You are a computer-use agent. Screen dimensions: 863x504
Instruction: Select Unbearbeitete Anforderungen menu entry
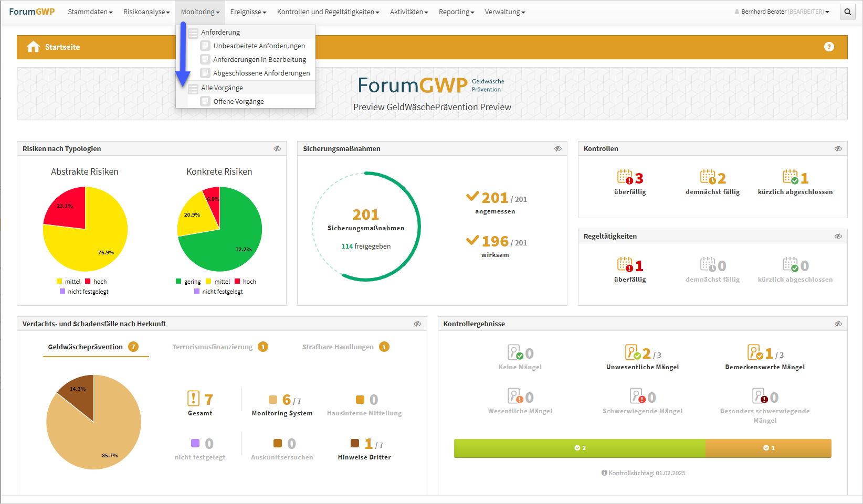(259, 46)
